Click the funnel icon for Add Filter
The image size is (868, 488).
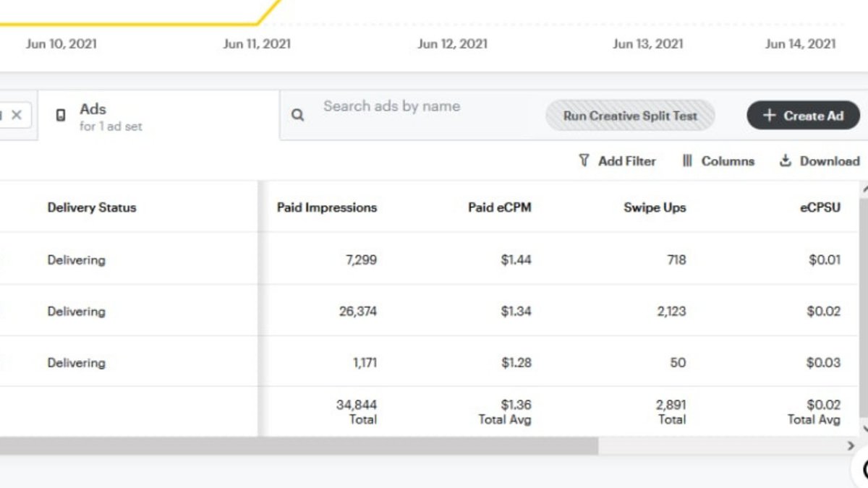pos(584,160)
